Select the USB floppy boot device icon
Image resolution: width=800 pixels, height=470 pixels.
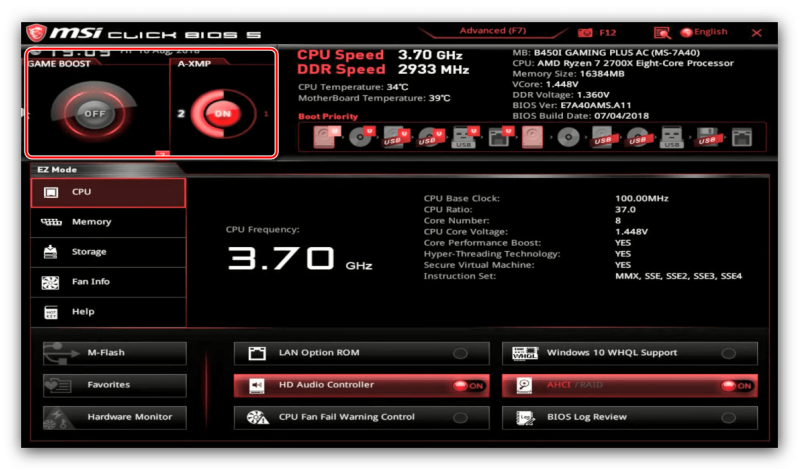point(707,137)
